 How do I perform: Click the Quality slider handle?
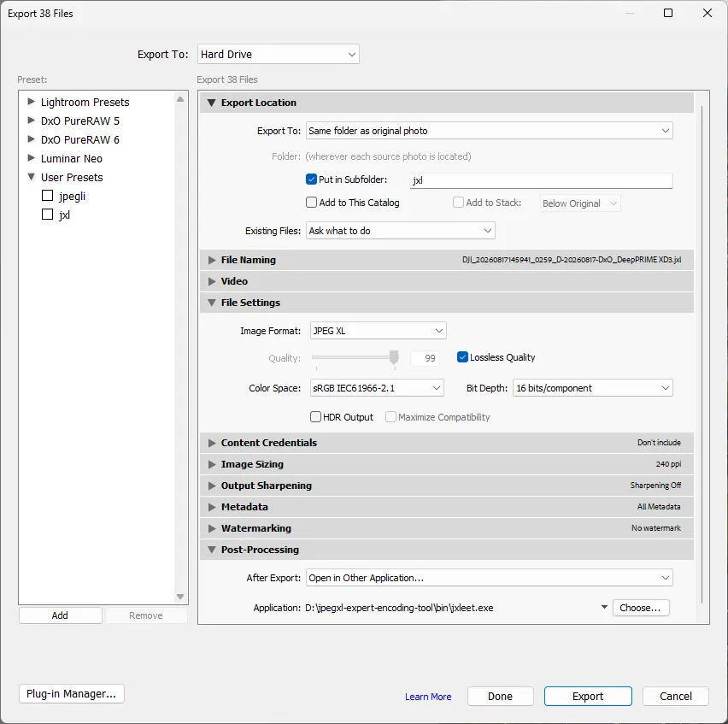pyautogui.click(x=394, y=357)
